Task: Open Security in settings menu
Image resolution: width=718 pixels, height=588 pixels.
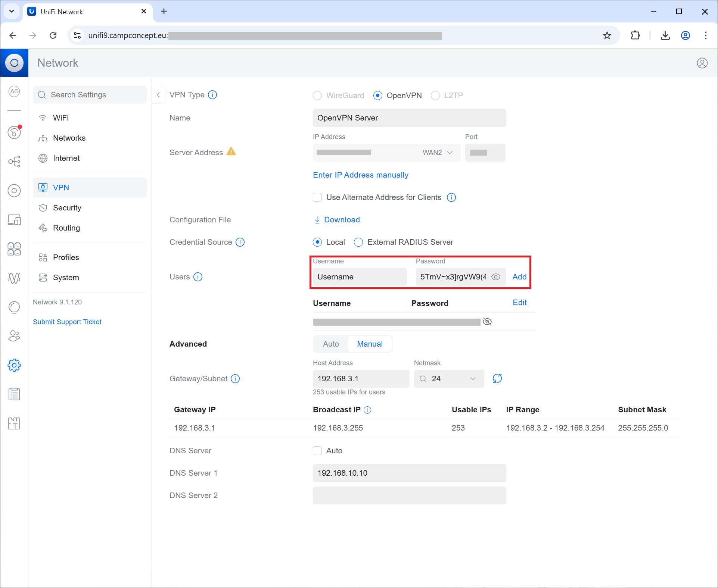Action: (67, 208)
